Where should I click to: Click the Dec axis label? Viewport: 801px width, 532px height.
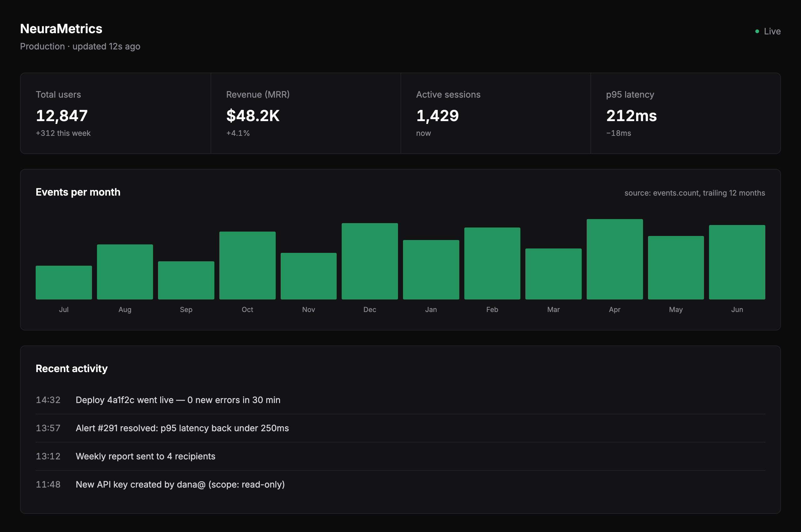[370, 309]
